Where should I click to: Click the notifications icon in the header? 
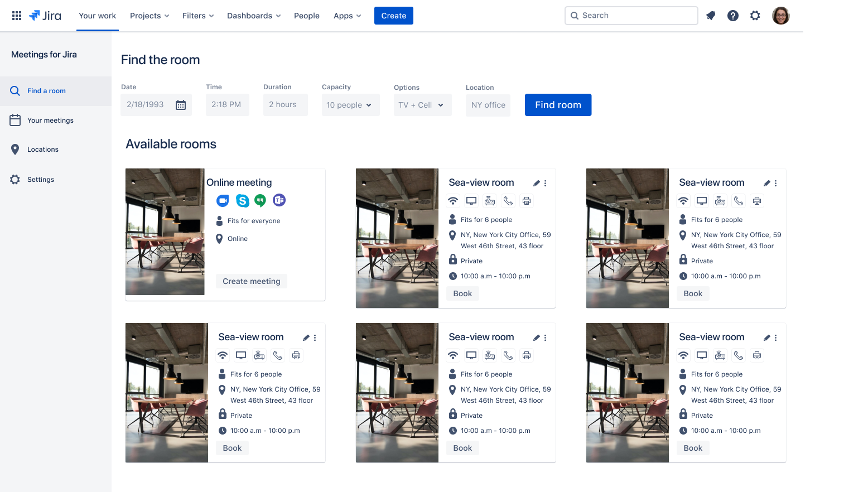coord(711,16)
